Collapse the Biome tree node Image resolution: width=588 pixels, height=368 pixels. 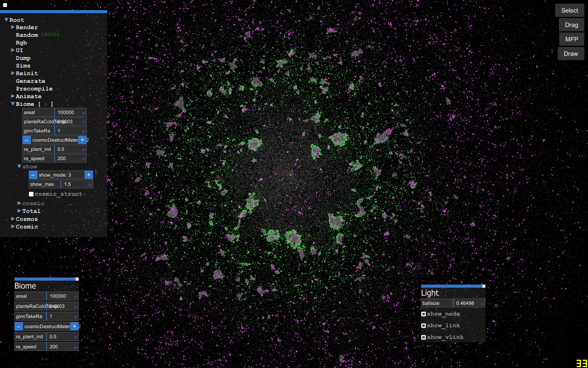13,104
